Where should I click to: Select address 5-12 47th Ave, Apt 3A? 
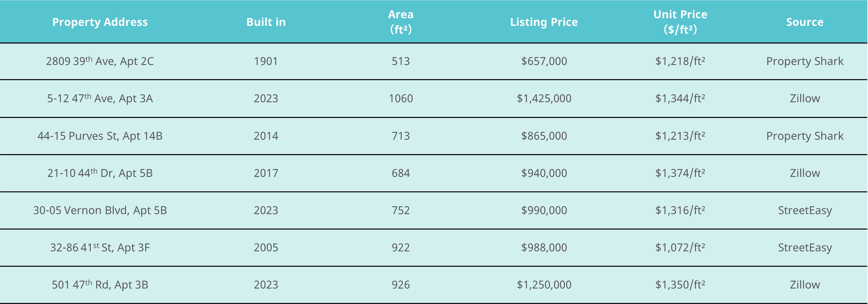pyautogui.click(x=100, y=98)
